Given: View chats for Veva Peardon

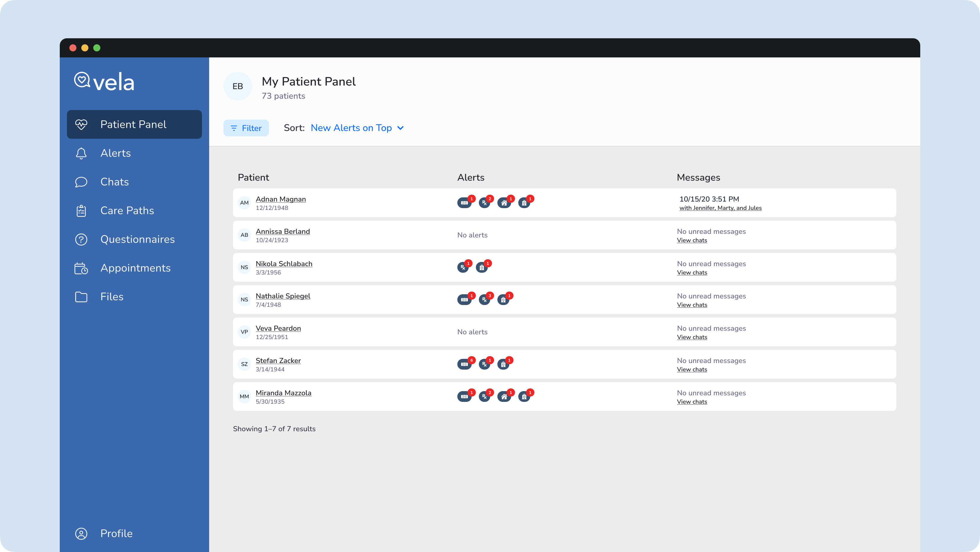Looking at the screenshot, I should 692,337.
